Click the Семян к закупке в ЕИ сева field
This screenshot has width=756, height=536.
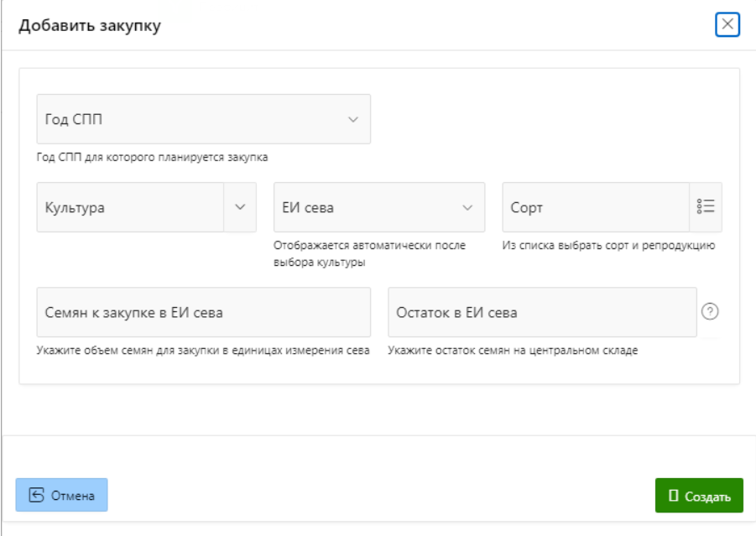[x=203, y=313]
